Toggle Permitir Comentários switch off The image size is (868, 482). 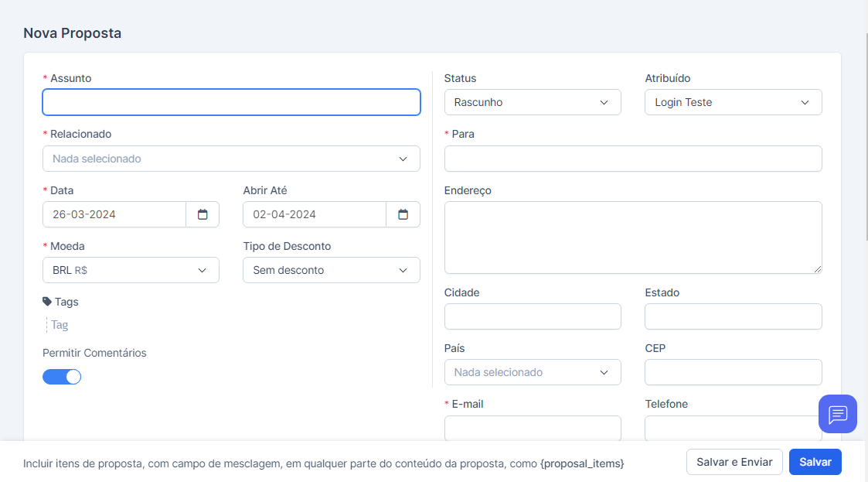62,377
